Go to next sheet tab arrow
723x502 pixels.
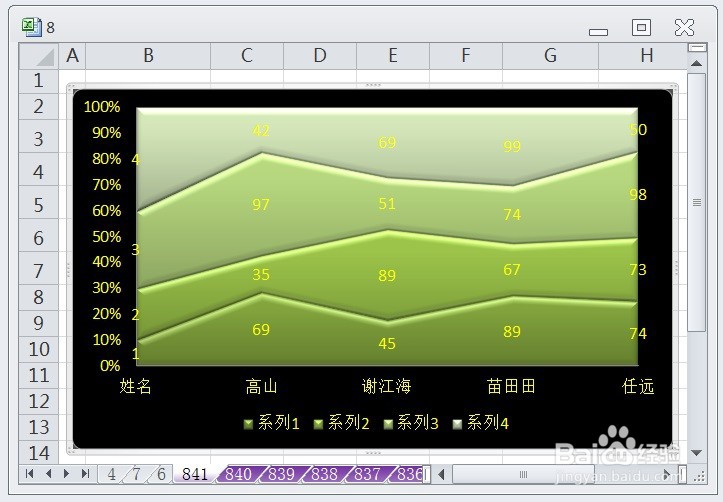coord(66,474)
